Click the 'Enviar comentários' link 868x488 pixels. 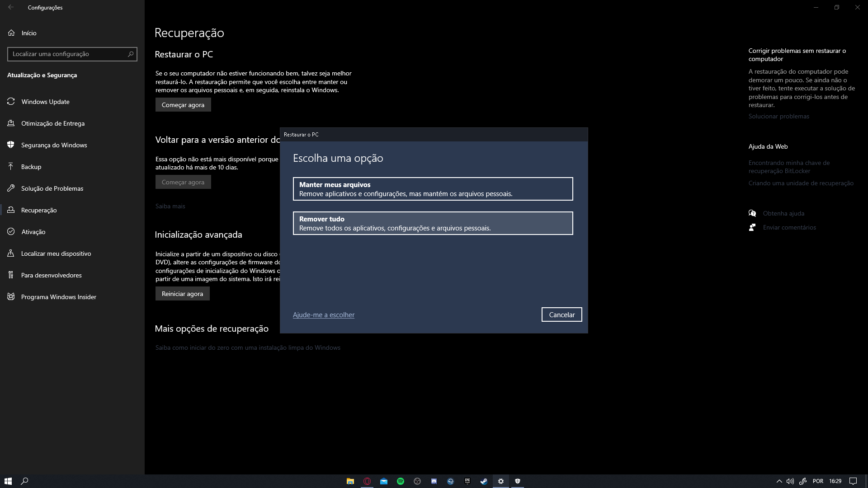point(789,227)
